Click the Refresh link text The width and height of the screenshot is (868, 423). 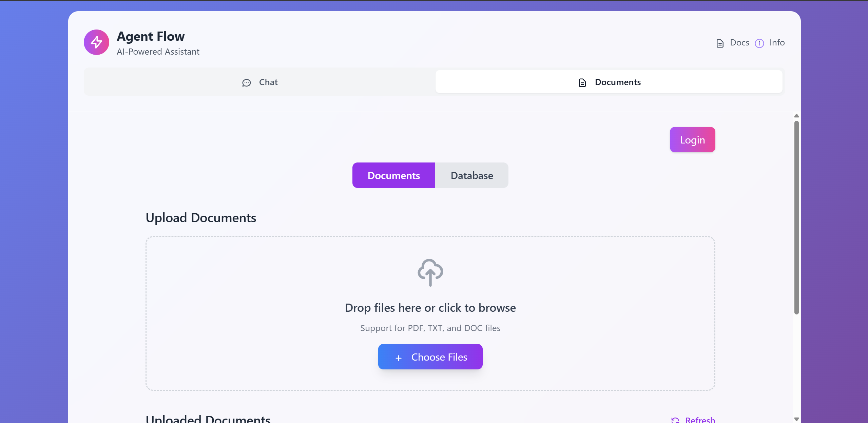coord(700,420)
